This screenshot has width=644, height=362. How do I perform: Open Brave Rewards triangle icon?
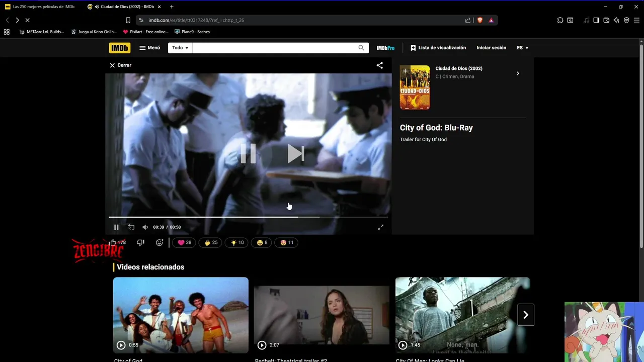(491, 20)
